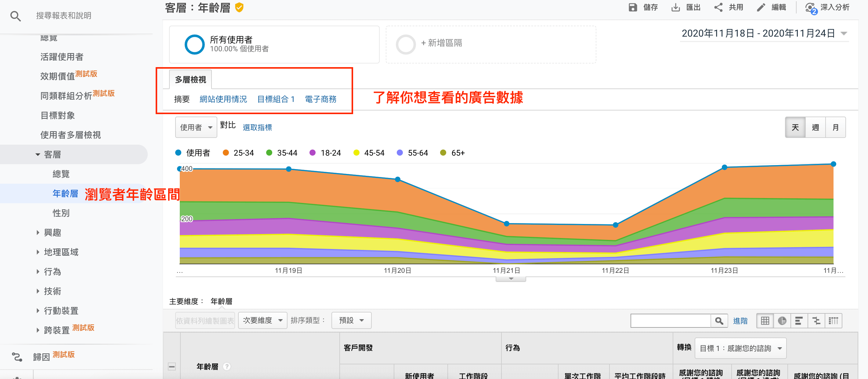Open 目標對象 in sidebar
The image size is (868, 379).
58,116
